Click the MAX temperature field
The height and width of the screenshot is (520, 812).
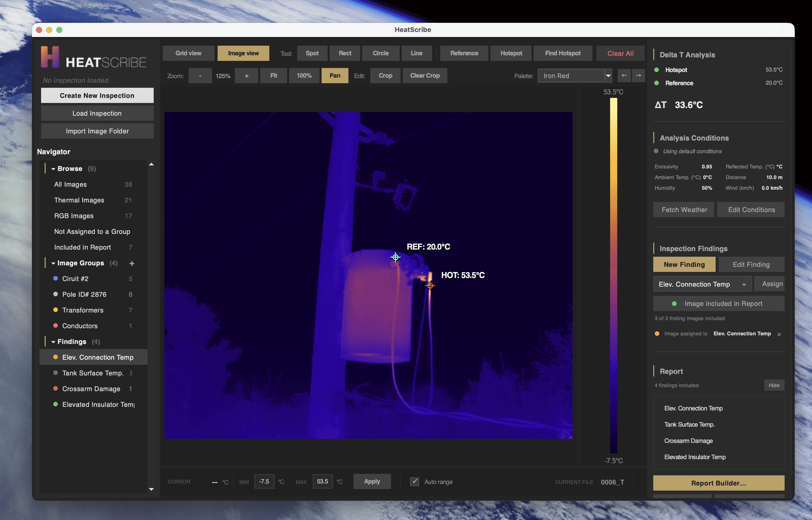point(322,481)
